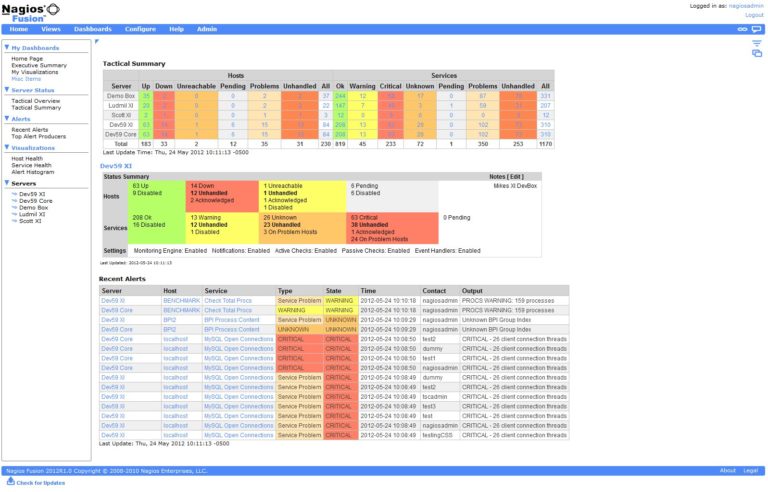Click the Logout link

point(754,15)
